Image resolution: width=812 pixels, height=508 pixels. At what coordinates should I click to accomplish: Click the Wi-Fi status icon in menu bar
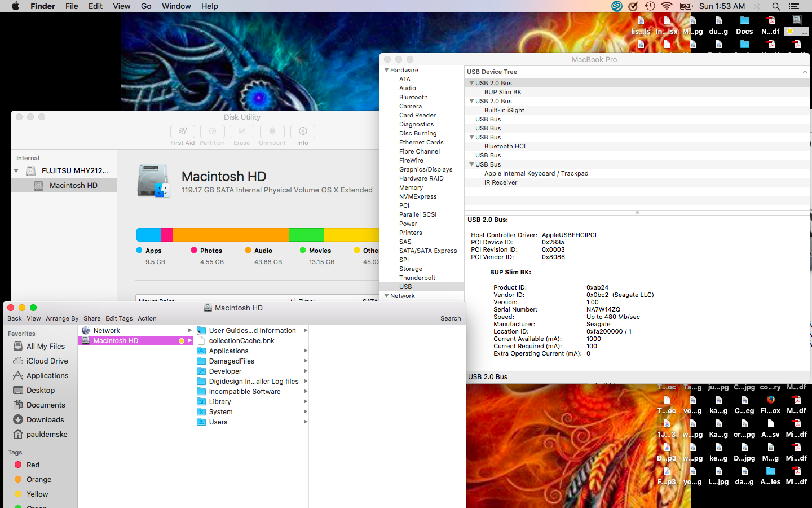click(667, 6)
